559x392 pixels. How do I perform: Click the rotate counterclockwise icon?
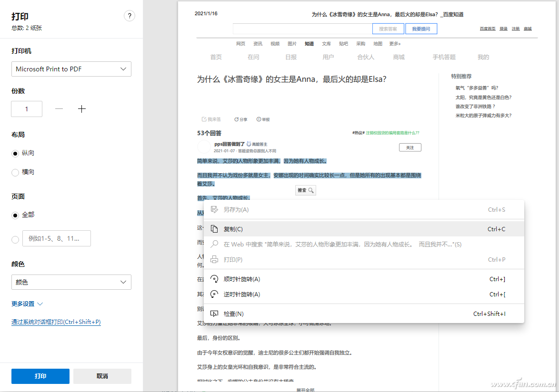[x=214, y=294]
